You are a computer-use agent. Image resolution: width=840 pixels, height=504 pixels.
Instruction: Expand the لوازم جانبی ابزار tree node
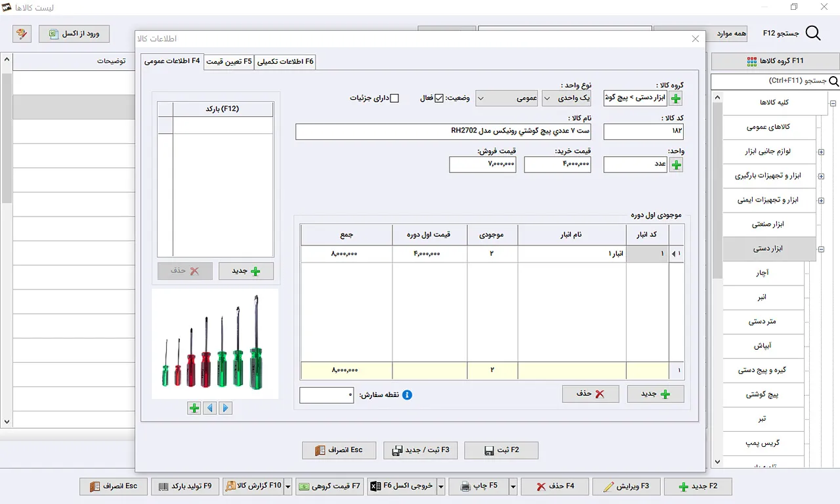[x=821, y=152]
